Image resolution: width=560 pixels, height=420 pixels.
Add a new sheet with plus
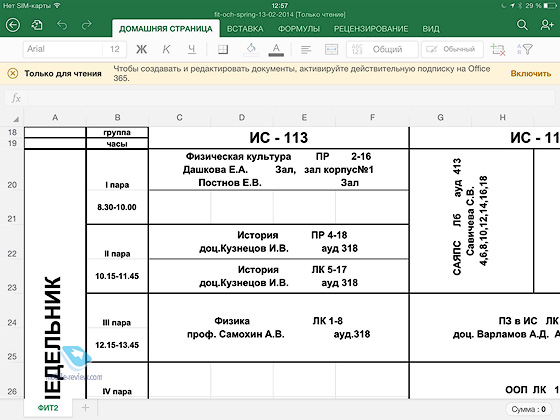(85, 408)
